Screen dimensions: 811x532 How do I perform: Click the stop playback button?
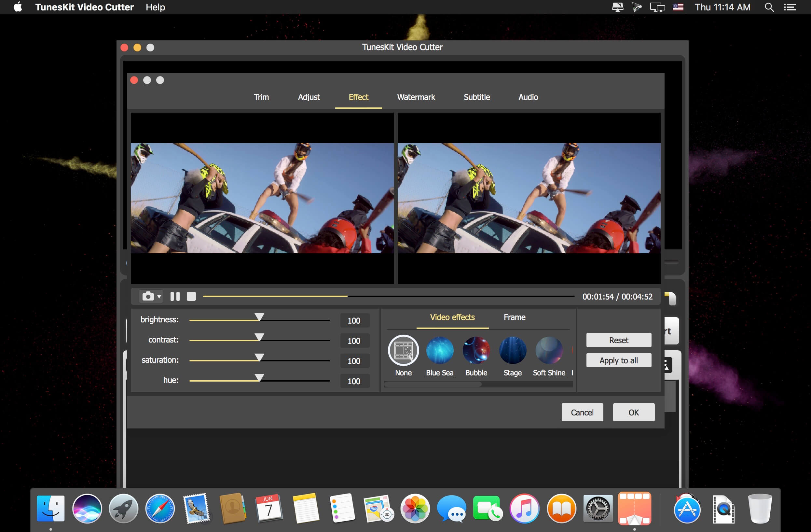192,297
